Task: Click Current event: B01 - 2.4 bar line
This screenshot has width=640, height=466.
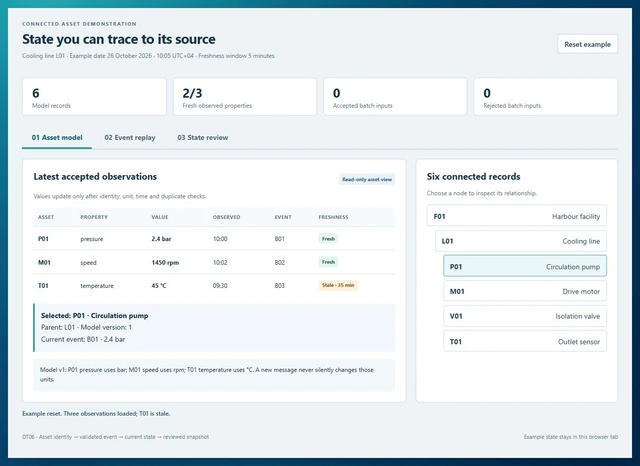Action: pyautogui.click(x=83, y=339)
